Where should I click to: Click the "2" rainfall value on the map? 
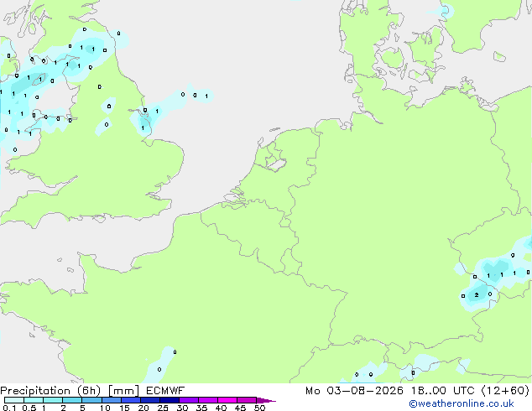pos(477,294)
